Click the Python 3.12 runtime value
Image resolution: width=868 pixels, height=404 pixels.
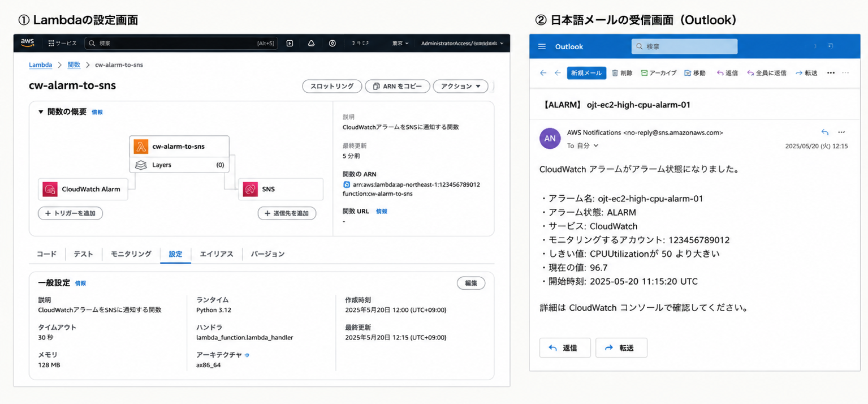pos(214,310)
